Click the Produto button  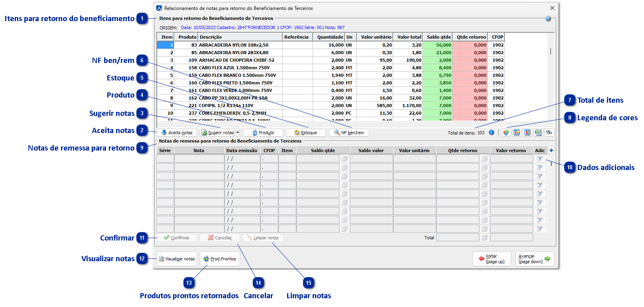263,133
